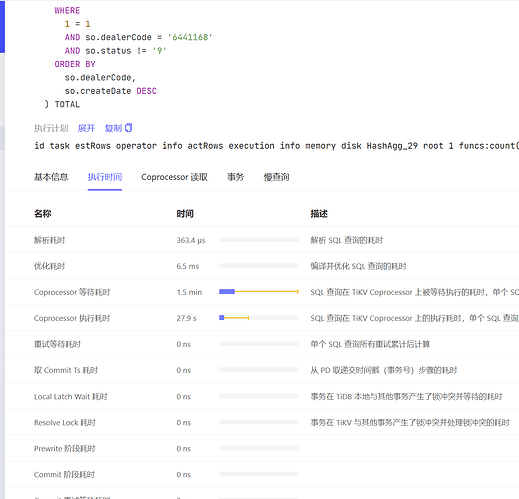Screen dimensions: 519x499
Task: Select the 取 Commit Ts 耗时 label
Action: 66,370
